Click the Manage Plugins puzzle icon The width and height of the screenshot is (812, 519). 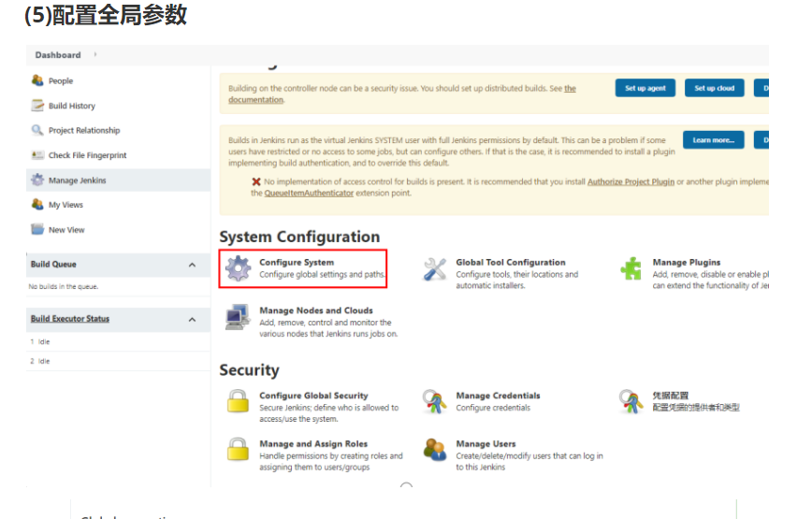631,268
